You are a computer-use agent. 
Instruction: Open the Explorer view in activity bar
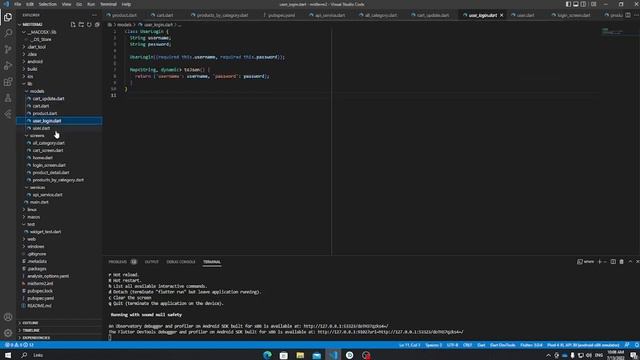coord(8,17)
